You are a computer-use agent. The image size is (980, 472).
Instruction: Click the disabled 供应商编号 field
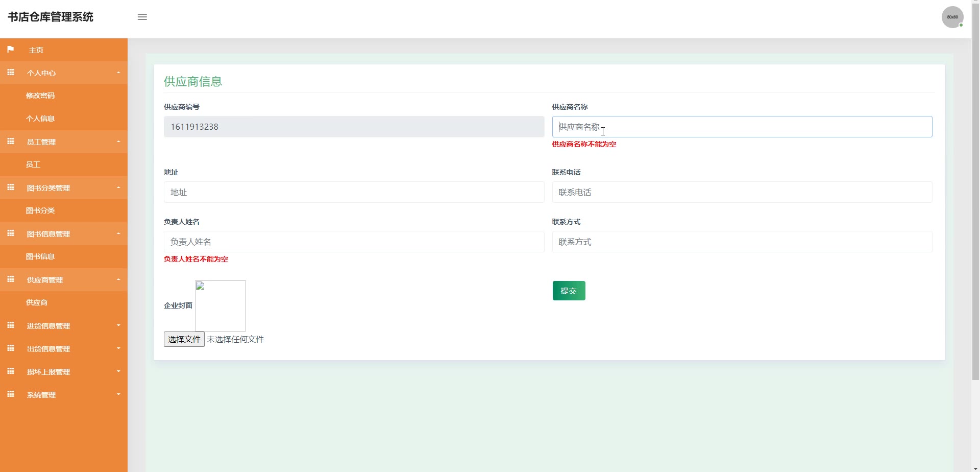point(354,127)
